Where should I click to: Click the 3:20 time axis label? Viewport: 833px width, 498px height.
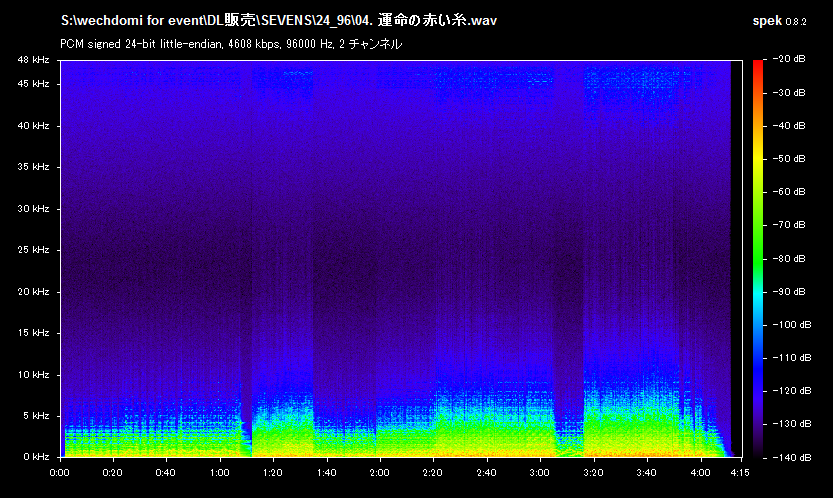point(593,473)
